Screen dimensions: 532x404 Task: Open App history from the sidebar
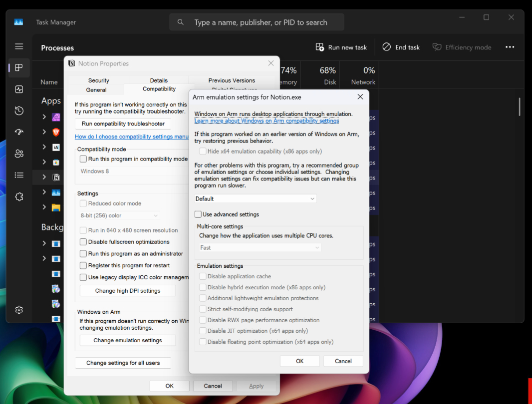pyautogui.click(x=19, y=111)
